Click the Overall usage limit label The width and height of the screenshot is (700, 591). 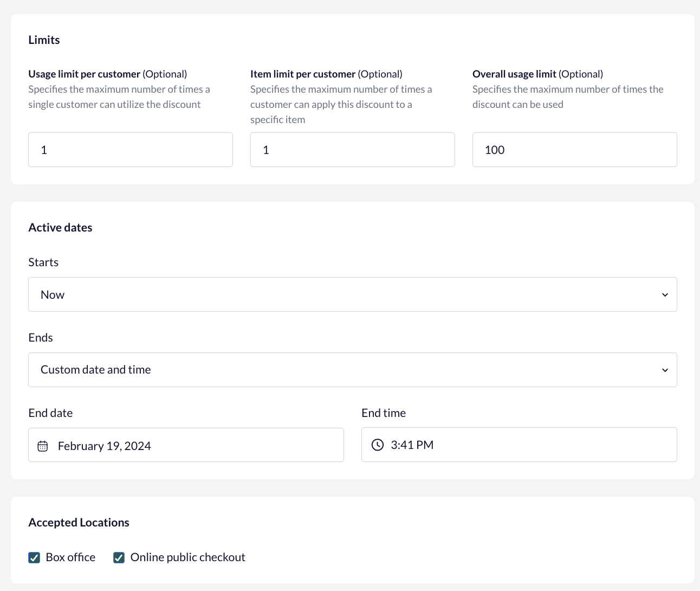[x=537, y=74]
